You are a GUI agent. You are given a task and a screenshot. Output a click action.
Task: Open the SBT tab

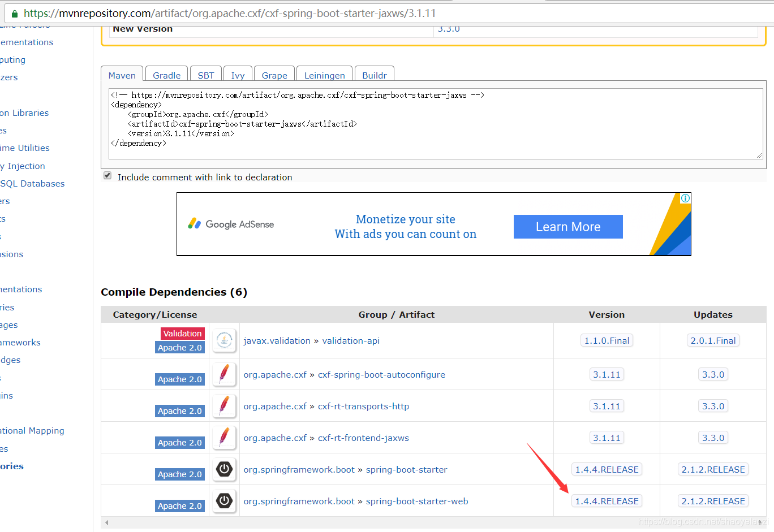click(206, 75)
